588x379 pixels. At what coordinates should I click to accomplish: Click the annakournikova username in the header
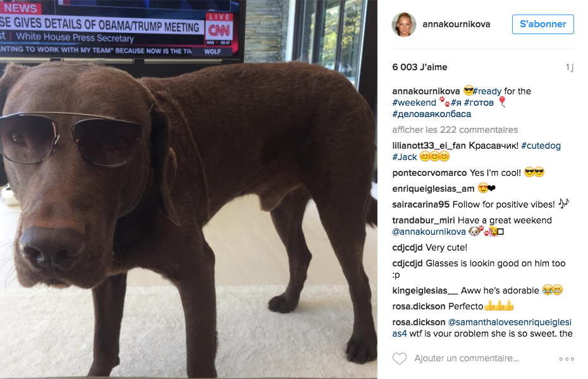456,25
